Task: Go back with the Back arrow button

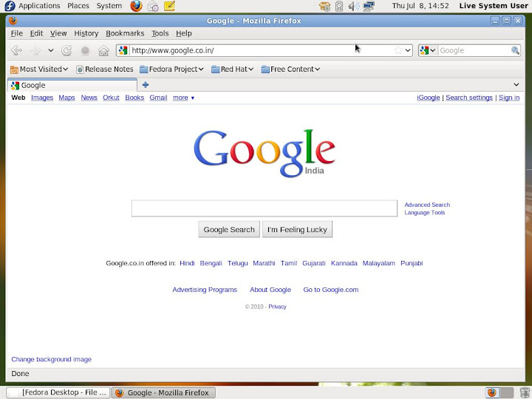Action: tap(16, 50)
